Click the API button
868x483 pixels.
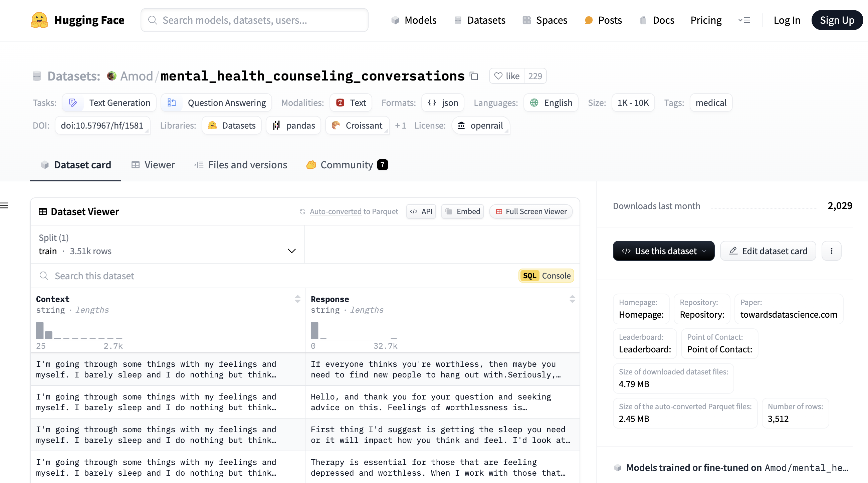tap(421, 211)
